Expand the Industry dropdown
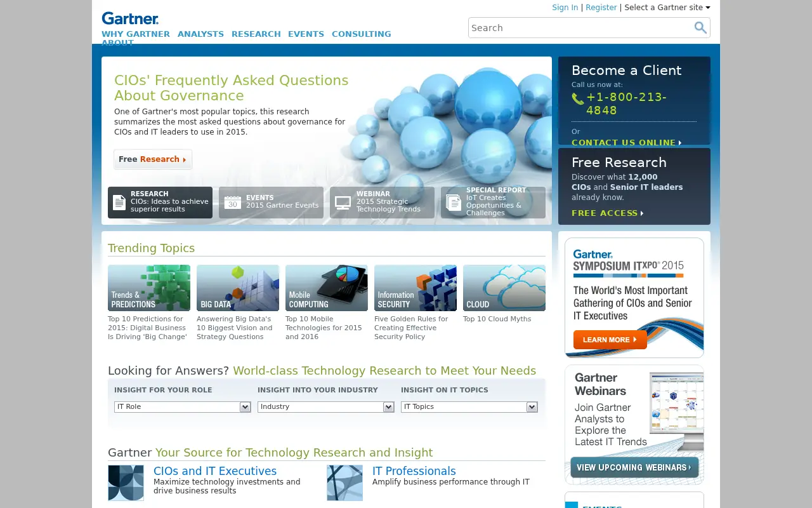This screenshot has height=508, width=812. tap(326, 407)
